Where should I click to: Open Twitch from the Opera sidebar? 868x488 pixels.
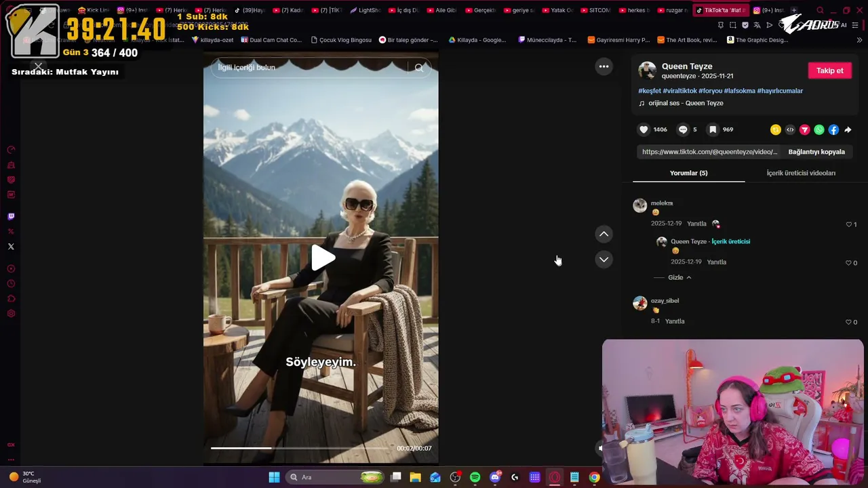coord(11,217)
